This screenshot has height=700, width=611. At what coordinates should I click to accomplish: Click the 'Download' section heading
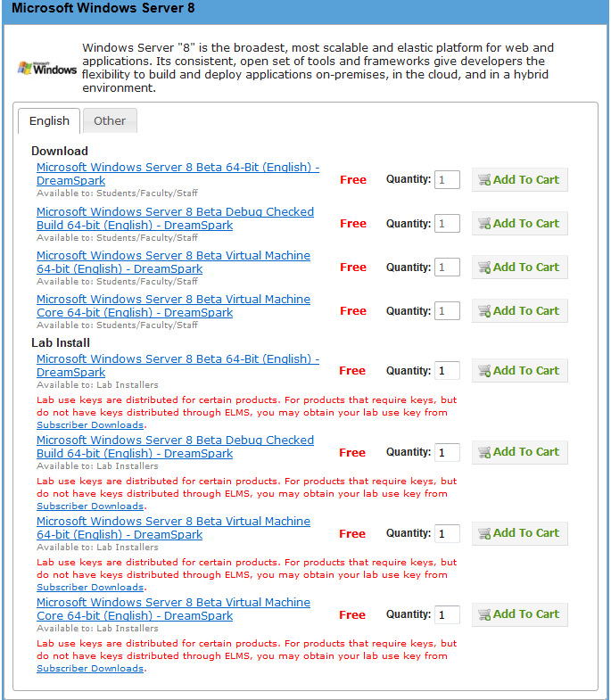click(60, 151)
